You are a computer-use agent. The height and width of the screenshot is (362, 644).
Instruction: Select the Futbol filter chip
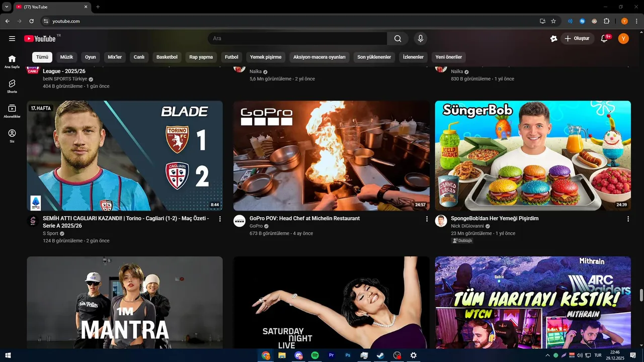tap(231, 57)
